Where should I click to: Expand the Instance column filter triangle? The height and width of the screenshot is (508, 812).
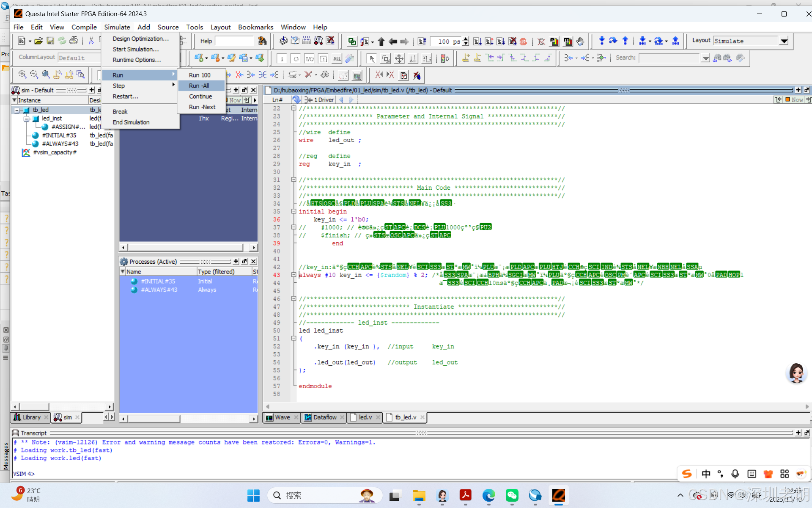coord(14,100)
